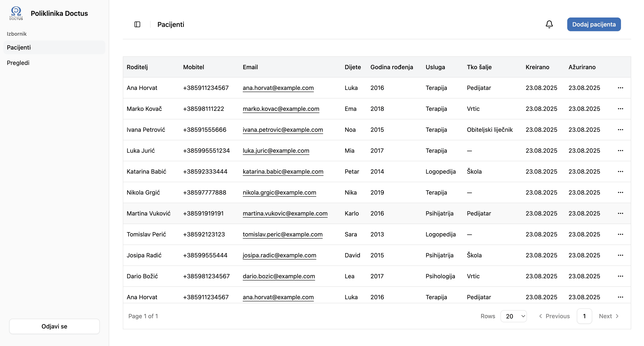Open actions menu for Martina Vuković row
Viewport: 644px width, 346px height.
point(620,213)
